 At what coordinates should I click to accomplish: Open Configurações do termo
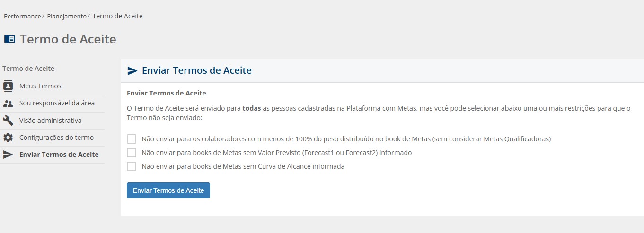coord(56,138)
